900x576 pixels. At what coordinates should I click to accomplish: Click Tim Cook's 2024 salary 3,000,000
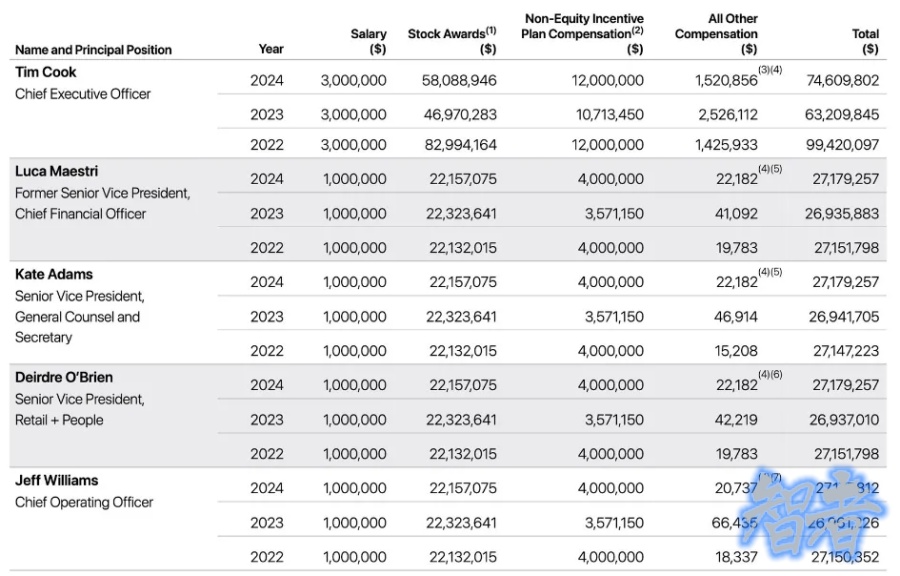click(x=354, y=80)
